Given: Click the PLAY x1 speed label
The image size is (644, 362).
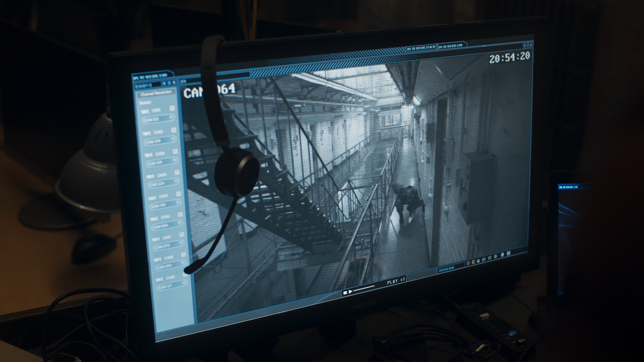Looking at the screenshot, I should tap(396, 281).
